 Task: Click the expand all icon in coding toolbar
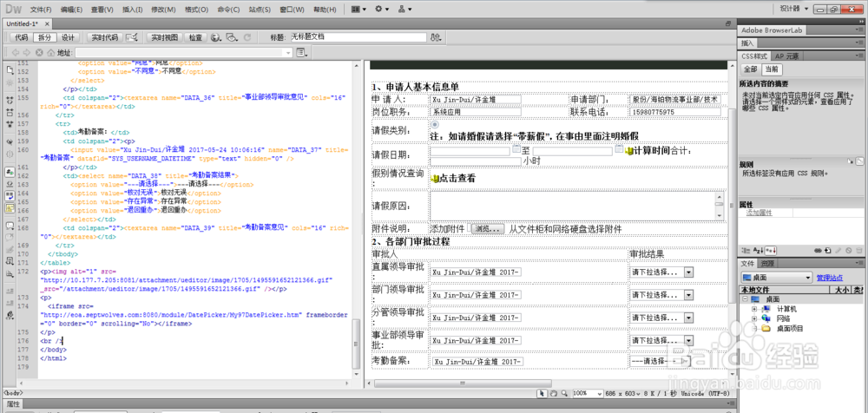(10, 123)
